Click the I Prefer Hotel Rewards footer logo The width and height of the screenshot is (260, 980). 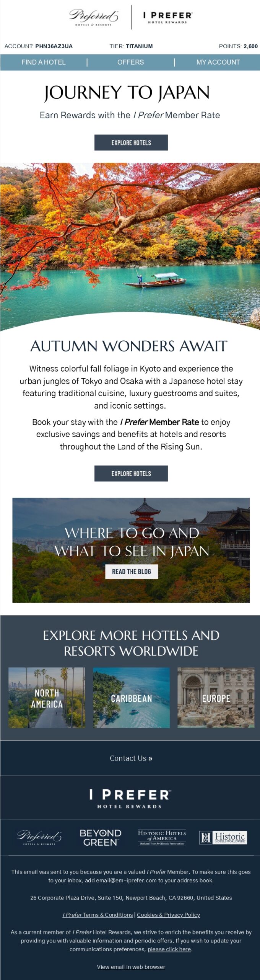[130, 799]
